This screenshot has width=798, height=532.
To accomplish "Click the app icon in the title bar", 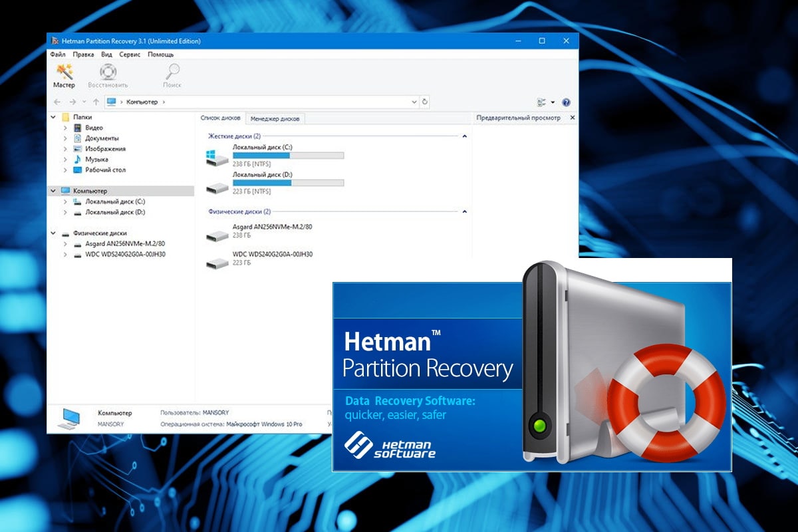I will tap(55, 41).
